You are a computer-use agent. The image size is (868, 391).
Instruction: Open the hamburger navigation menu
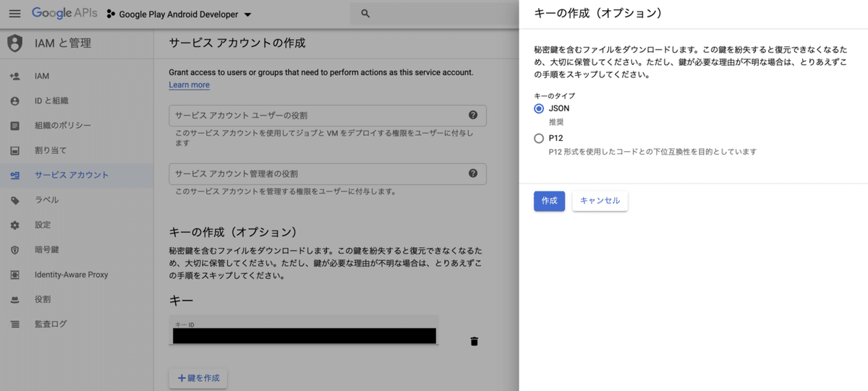[x=14, y=14]
